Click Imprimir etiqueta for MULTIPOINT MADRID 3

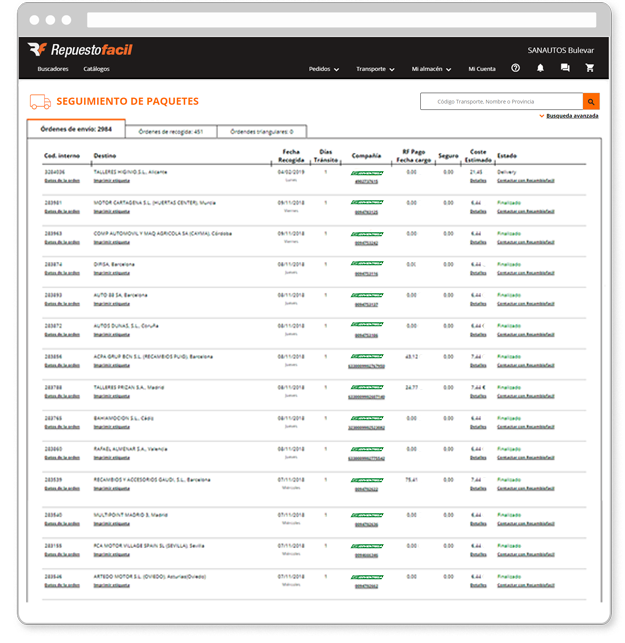[112, 524]
